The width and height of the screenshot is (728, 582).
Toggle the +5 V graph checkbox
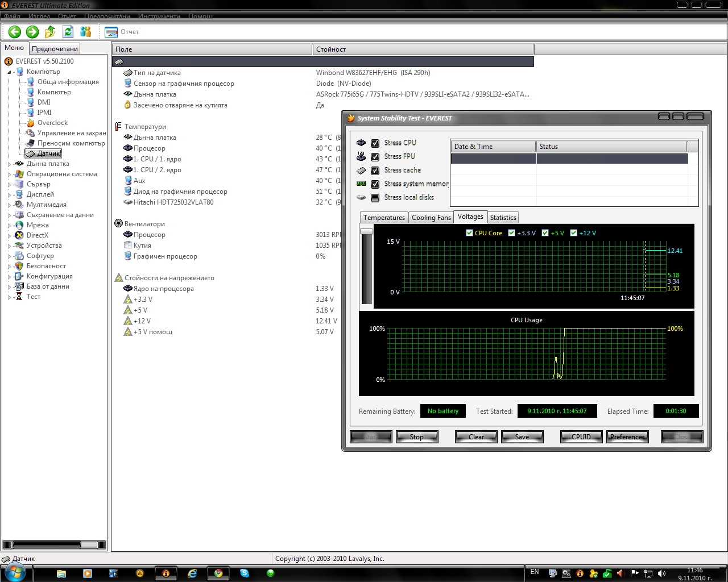(545, 232)
